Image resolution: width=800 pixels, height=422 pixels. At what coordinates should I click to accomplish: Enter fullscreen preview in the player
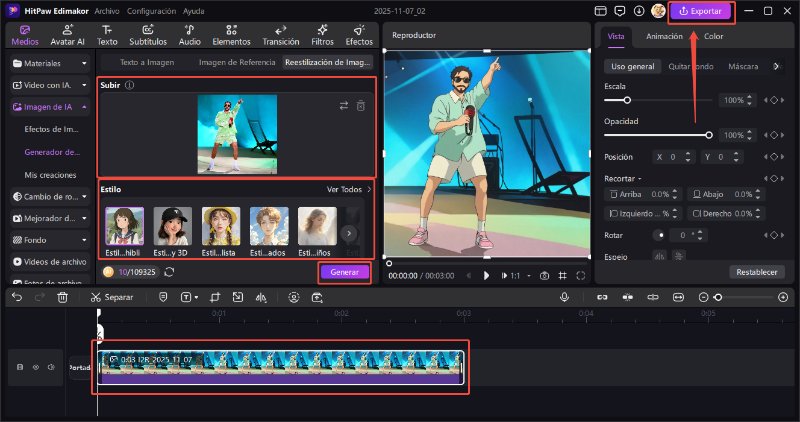click(x=582, y=275)
